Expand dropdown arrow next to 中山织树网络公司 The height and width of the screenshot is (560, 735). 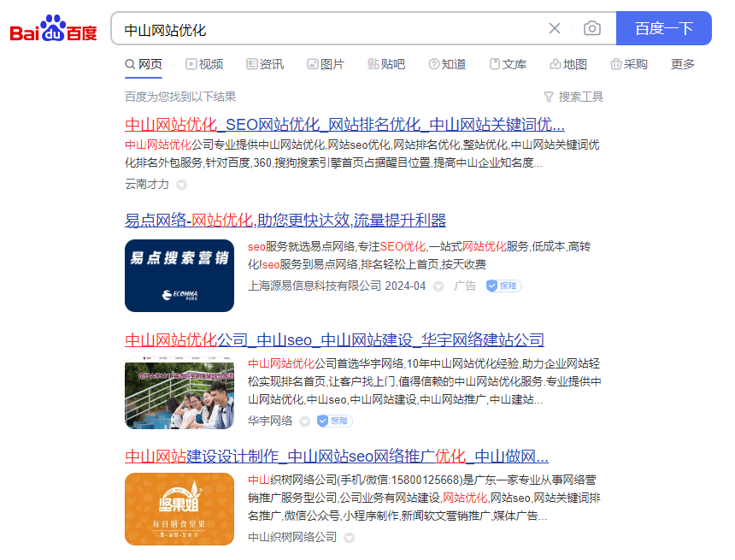pyautogui.click(x=350, y=538)
